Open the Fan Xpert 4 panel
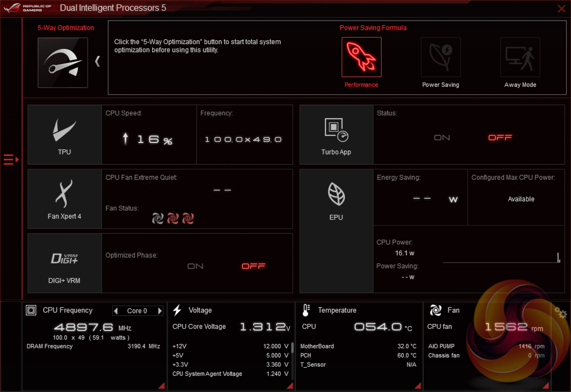This screenshot has width=571, height=392. pyautogui.click(x=65, y=199)
